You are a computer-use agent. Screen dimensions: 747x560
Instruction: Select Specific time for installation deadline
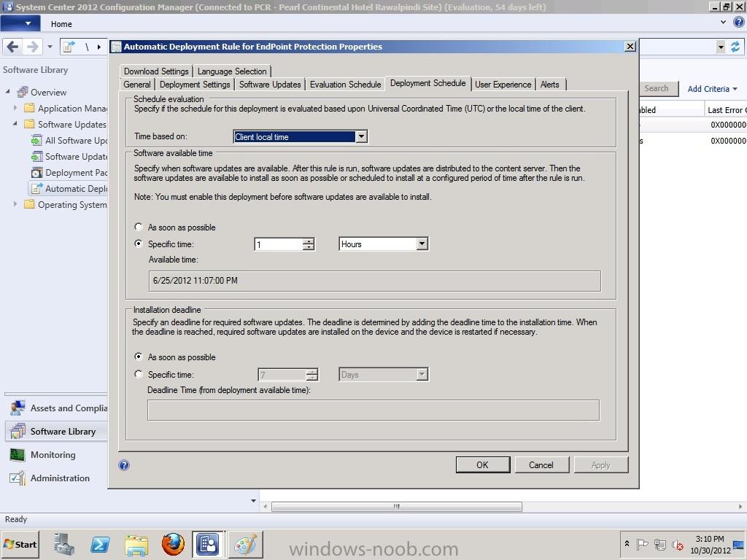139,374
